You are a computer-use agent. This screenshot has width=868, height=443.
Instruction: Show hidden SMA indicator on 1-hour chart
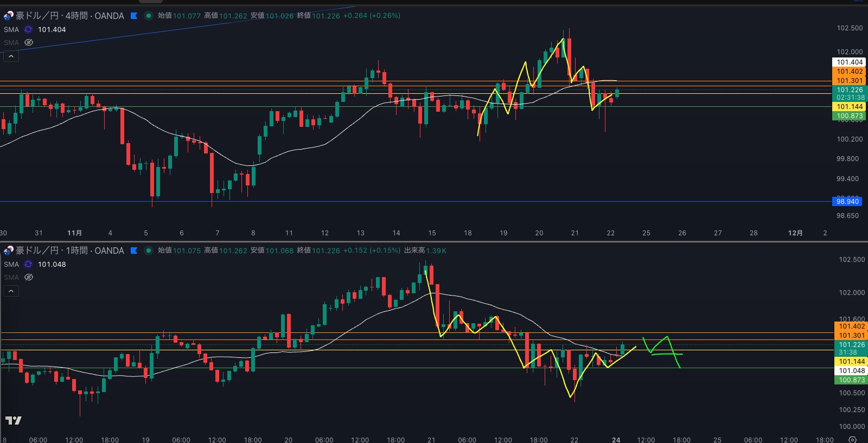pyautogui.click(x=29, y=277)
